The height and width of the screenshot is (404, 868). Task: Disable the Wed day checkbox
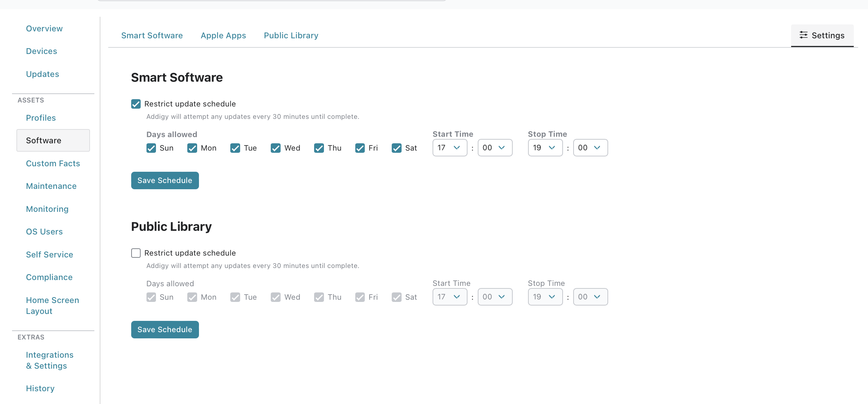275,148
